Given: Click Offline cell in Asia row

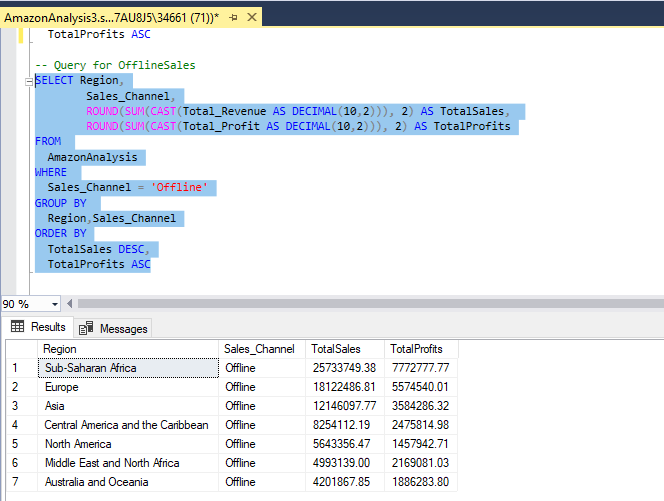Looking at the screenshot, I should click(x=262, y=406).
